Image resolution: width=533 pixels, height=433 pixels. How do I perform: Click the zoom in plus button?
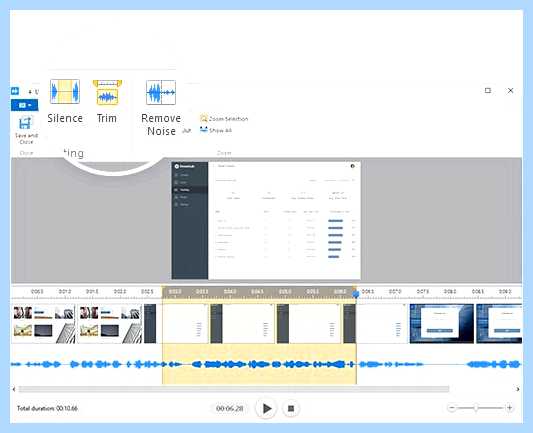[510, 408]
